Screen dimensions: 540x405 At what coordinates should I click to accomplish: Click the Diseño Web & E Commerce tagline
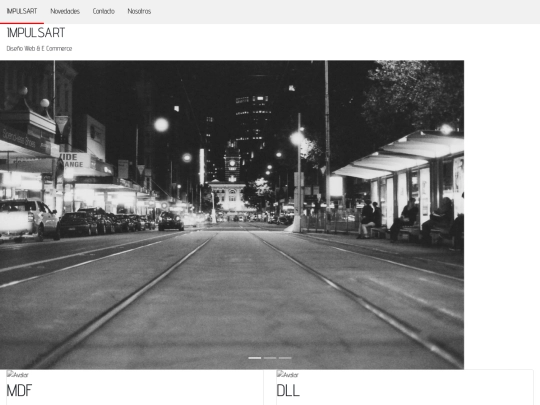coord(39,49)
